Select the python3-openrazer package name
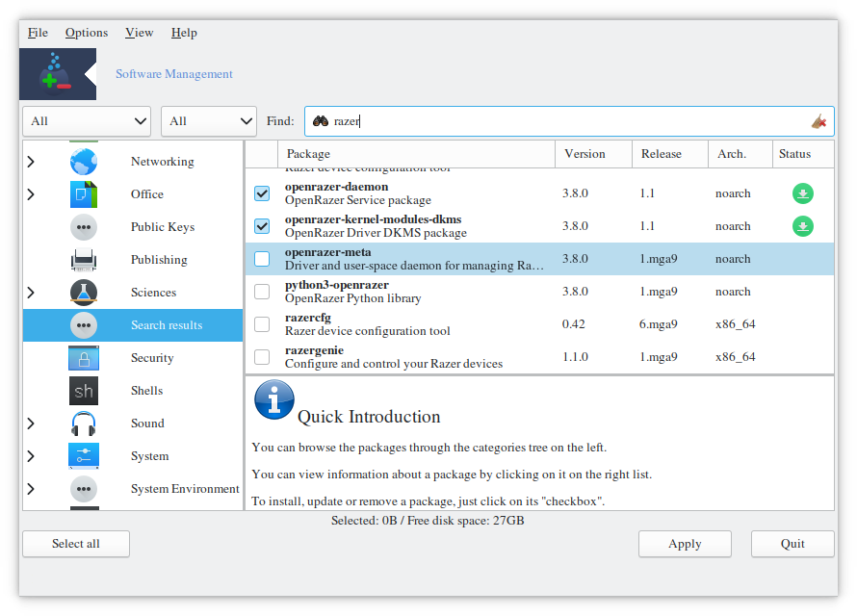The height and width of the screenshot is (616, 857). (x=337, y=285)
